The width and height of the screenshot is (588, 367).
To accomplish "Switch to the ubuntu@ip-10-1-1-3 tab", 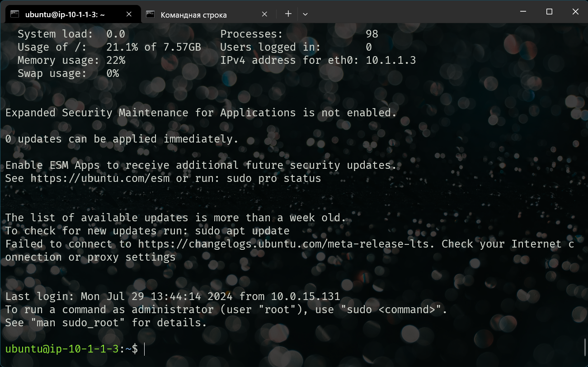I will [x=65, y=15].
